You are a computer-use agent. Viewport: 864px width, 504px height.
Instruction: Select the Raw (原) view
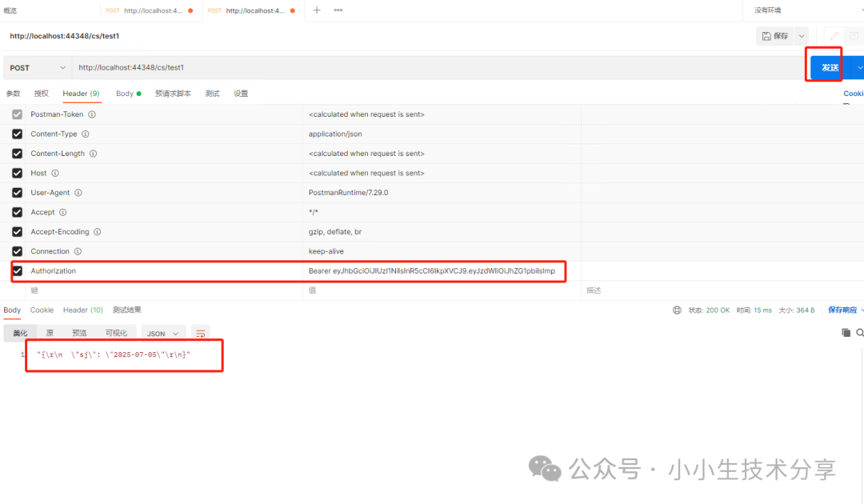pyautogui.click(x=50, y=334)
